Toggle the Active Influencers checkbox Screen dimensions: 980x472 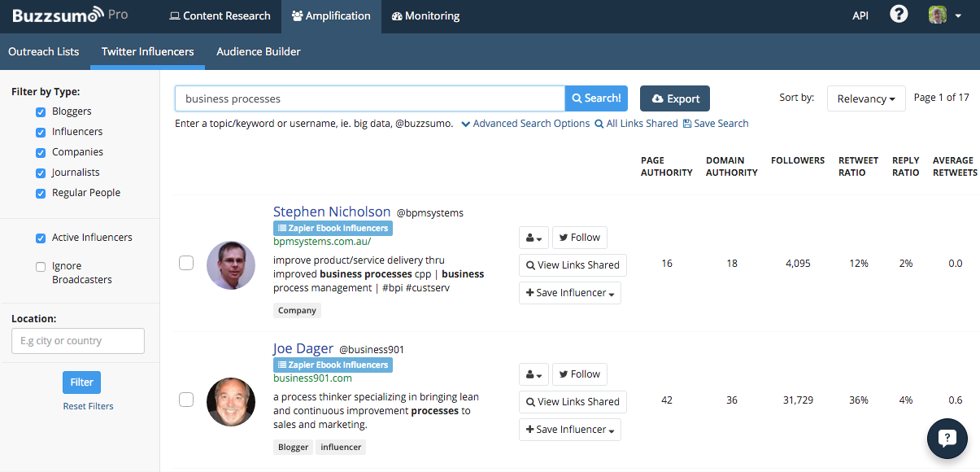41,238
